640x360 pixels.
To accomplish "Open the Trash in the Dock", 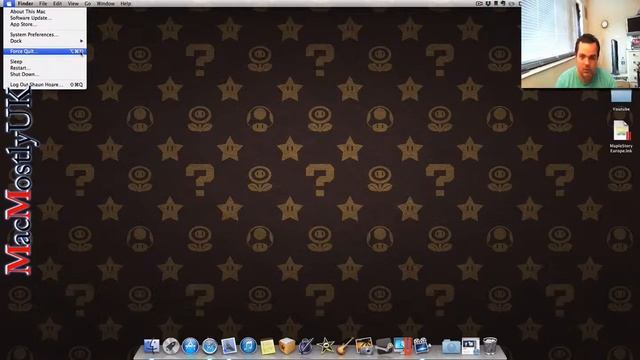I will 490,346.
